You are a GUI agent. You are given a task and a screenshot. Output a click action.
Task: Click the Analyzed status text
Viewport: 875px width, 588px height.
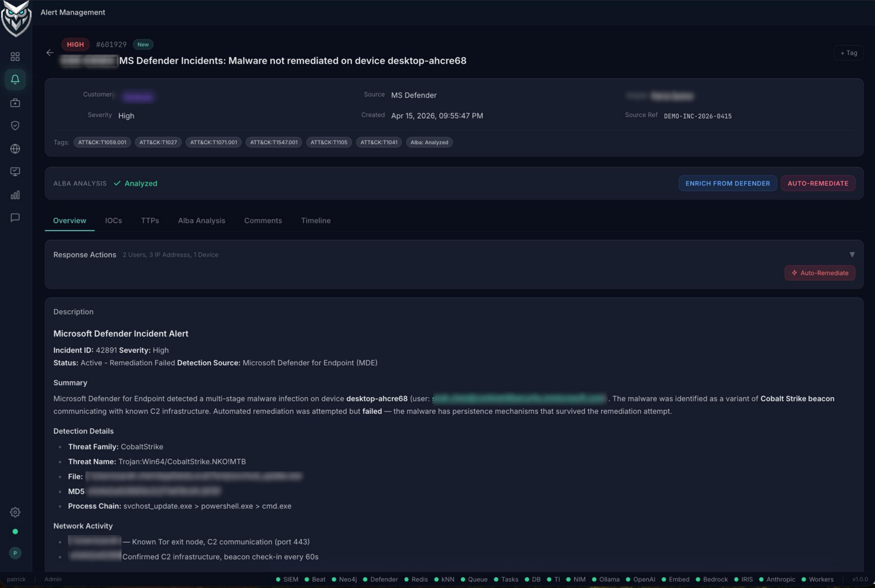[x=140, y=183]
